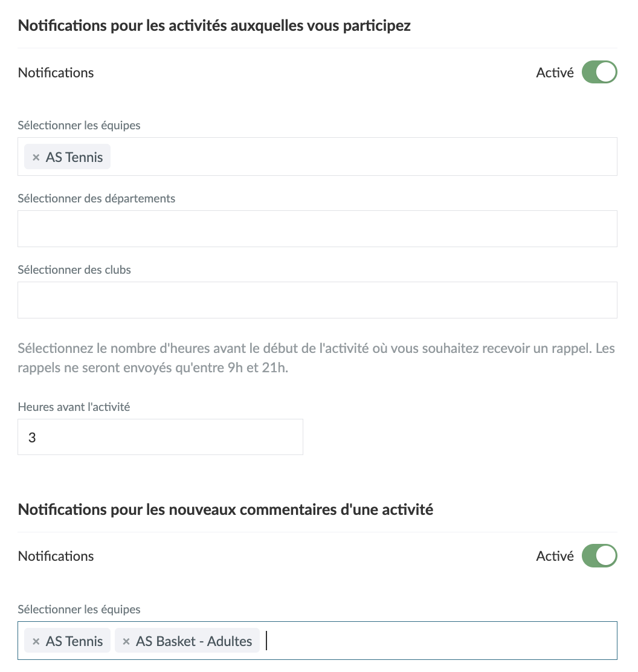Click the Activé label for participating activities
Viewport: 638px width, 672px height.
point(555,73)
